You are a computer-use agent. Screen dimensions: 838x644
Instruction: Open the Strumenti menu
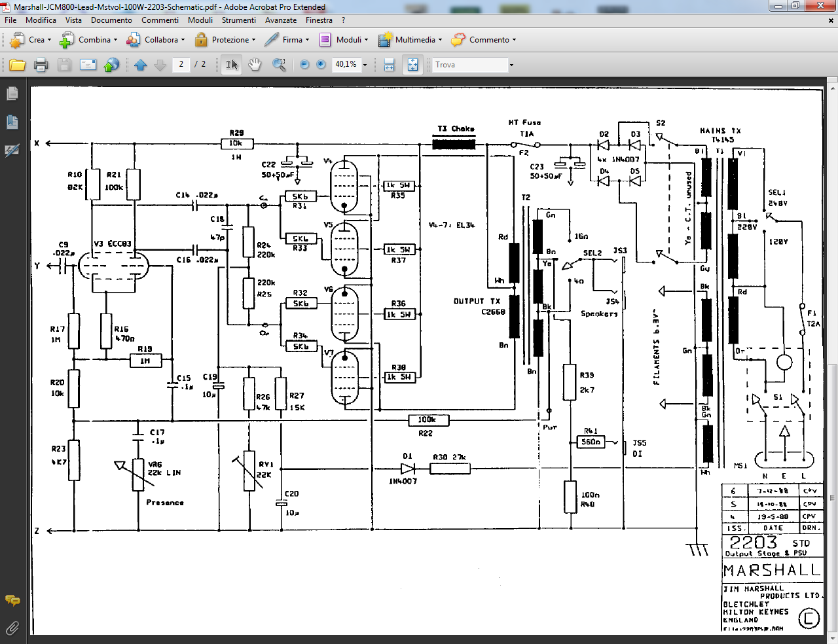239,20
